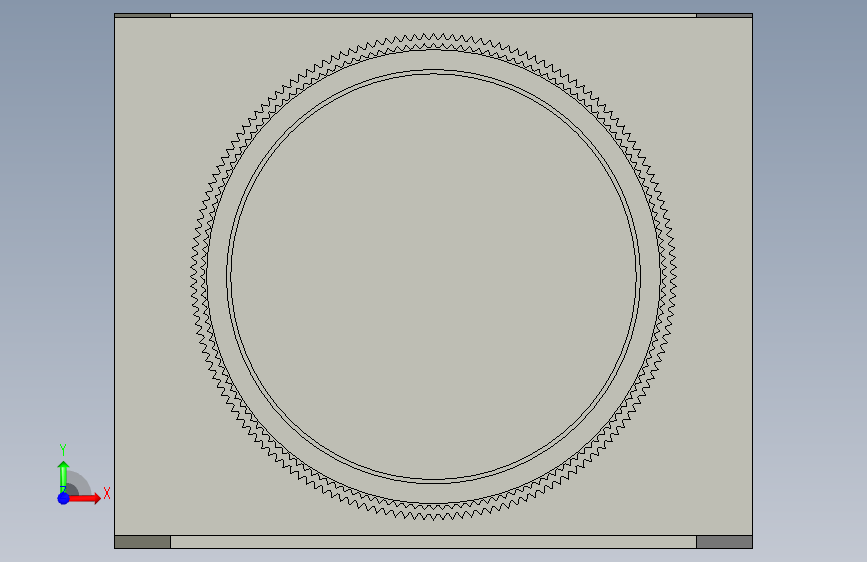Select the dark bottom-right corner block of the part
867x562 pixels.
pyautogui.click(x=724, y=542)
